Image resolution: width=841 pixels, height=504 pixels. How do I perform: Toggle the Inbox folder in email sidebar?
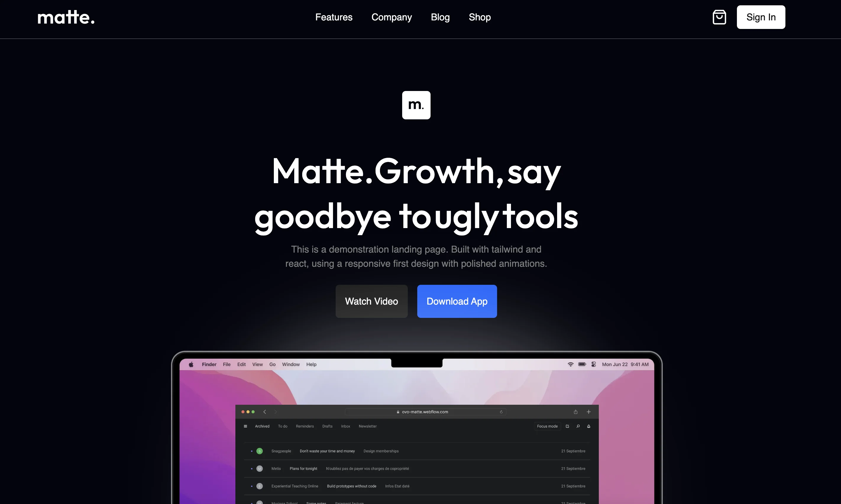coord(345,426)
